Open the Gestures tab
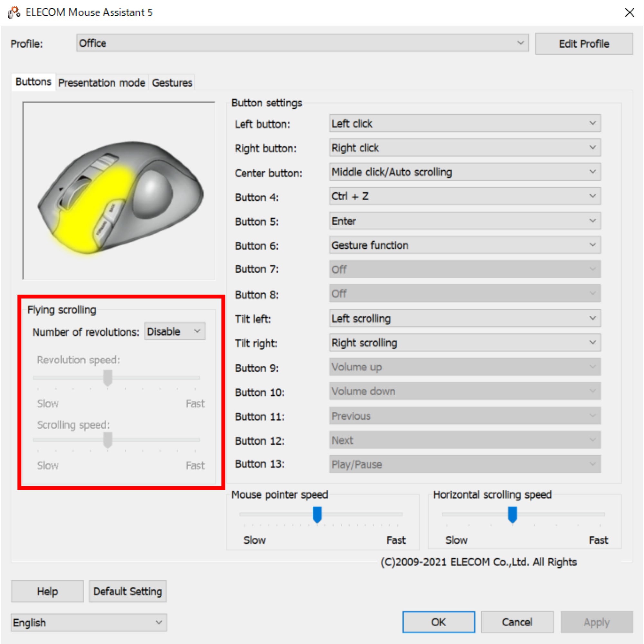The width and height of the screenshot is (644, 644). tap(172, 82)
